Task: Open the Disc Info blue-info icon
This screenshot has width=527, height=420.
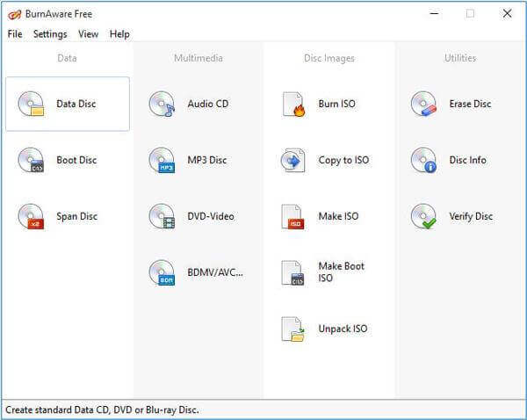Action: (x=424, y=160)
